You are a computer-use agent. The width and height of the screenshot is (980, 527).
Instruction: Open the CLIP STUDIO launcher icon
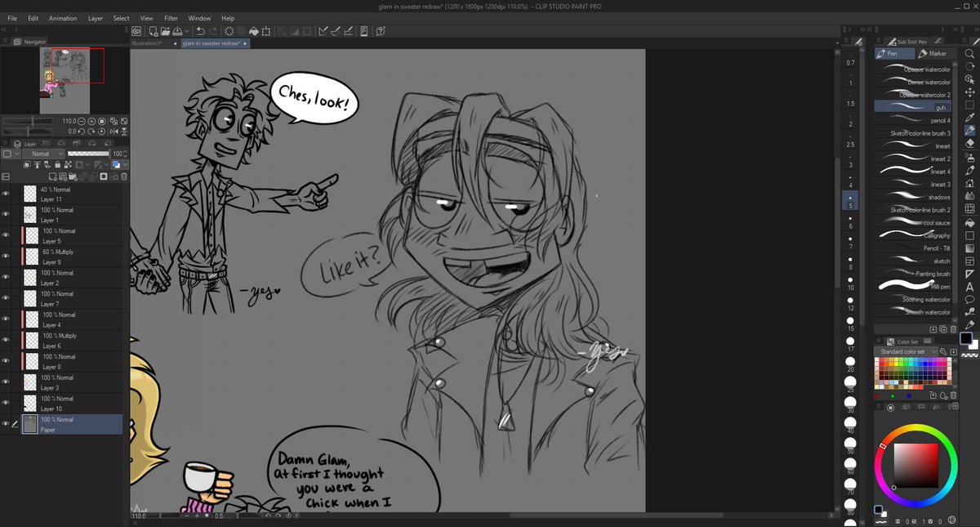(x=137, y=31)
